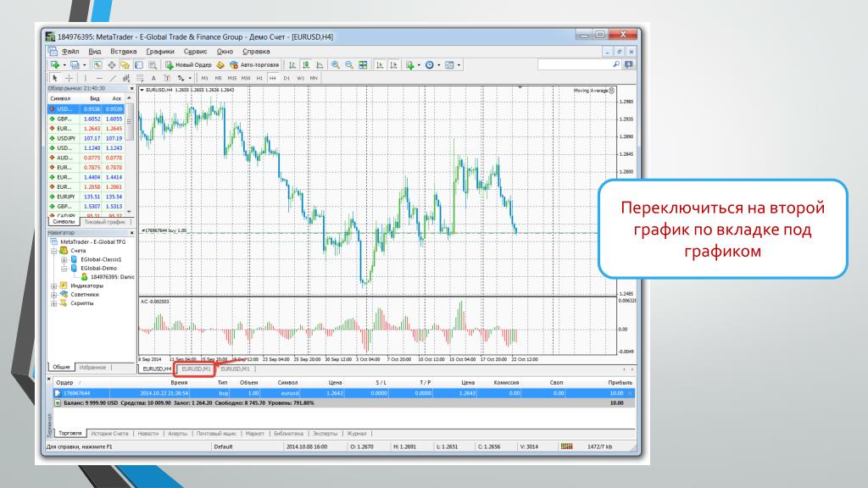Draw a horizontal line tool
Viewport: 868px width, 488px height.
coord(99,78)
